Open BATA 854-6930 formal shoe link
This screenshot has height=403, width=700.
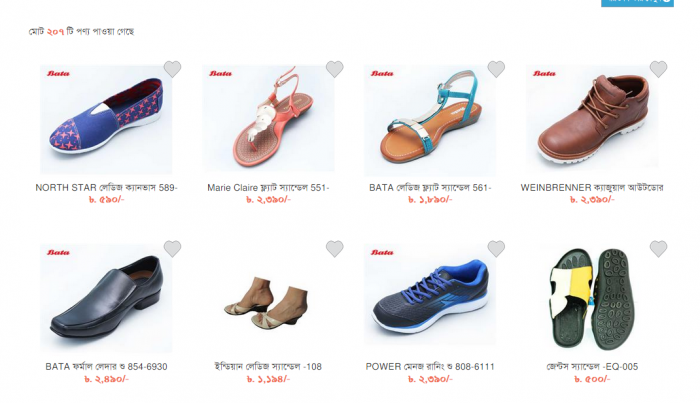[x=106, y=367]
